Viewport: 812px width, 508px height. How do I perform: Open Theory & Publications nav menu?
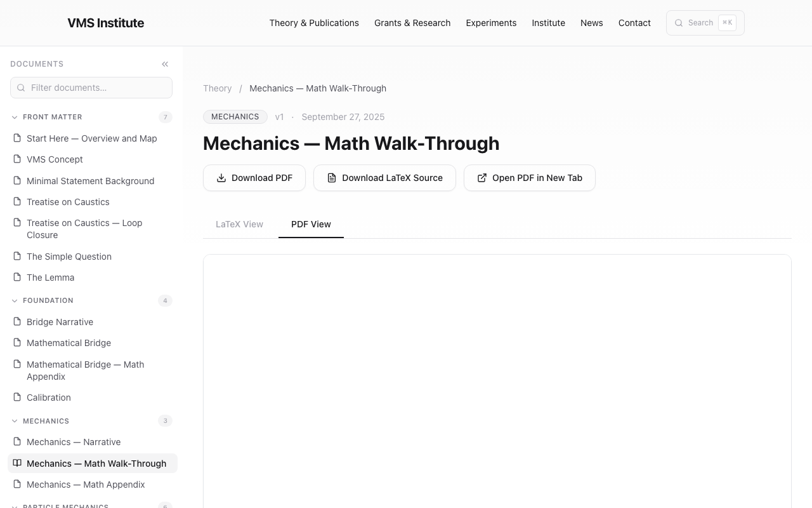coord(314,23)
